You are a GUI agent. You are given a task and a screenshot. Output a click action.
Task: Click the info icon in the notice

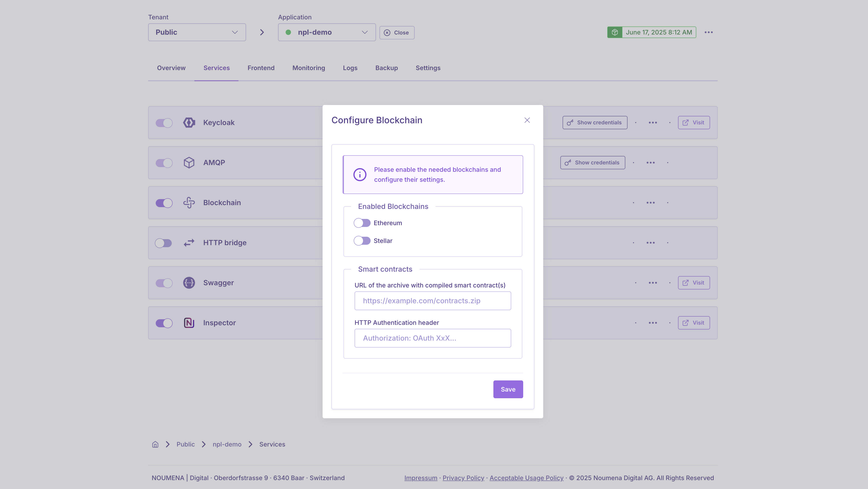pyautogui.click(x=359, y=175)
